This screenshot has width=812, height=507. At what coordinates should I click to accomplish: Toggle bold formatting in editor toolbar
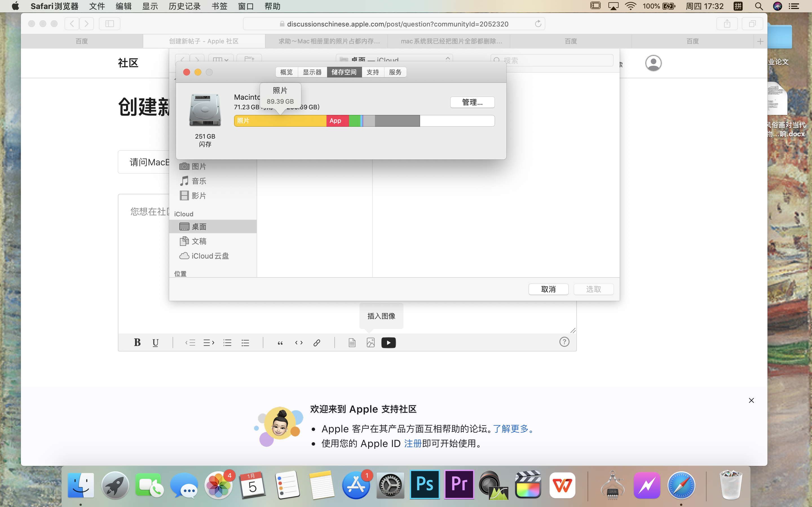pyautogui.click(x=137, y=342)
